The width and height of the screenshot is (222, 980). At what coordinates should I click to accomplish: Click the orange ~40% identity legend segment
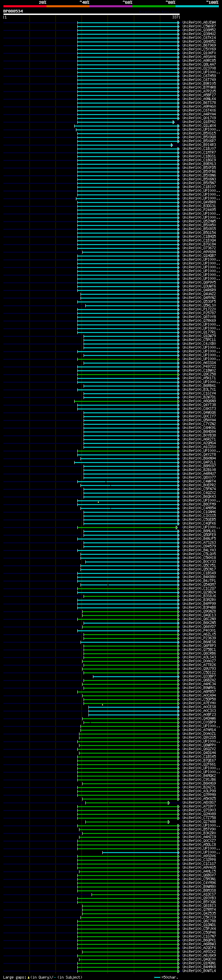(68, 6)
